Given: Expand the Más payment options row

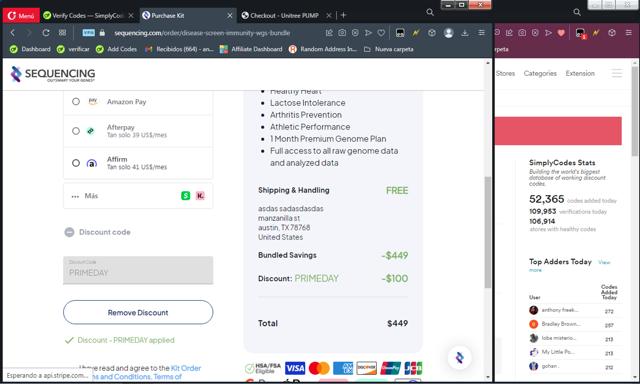Looking at the screenshot, I should tap(138, 196).
